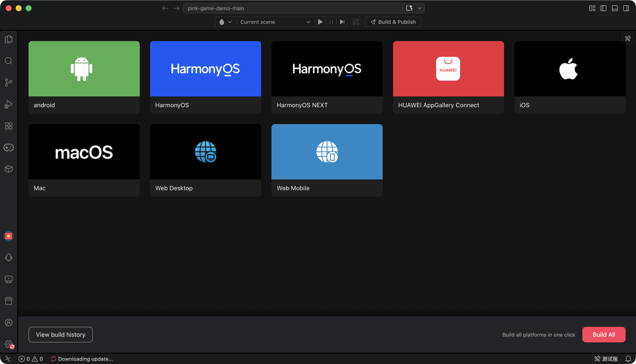636x364 pixels.
Task: Open Source Control branch icon
Action: pyautogui.click(x=8, y=83)
